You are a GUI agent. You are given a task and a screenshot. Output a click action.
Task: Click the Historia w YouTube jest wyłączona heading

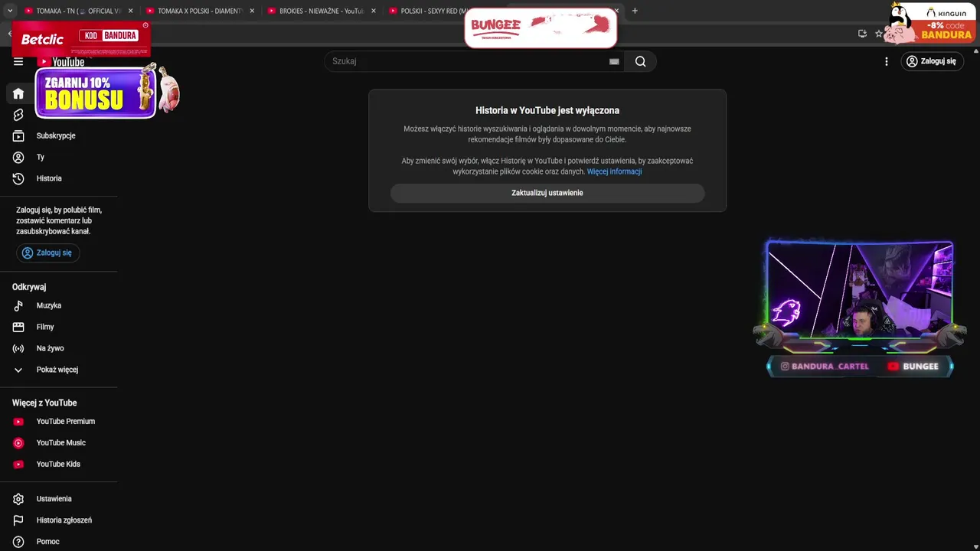point(547,110)
